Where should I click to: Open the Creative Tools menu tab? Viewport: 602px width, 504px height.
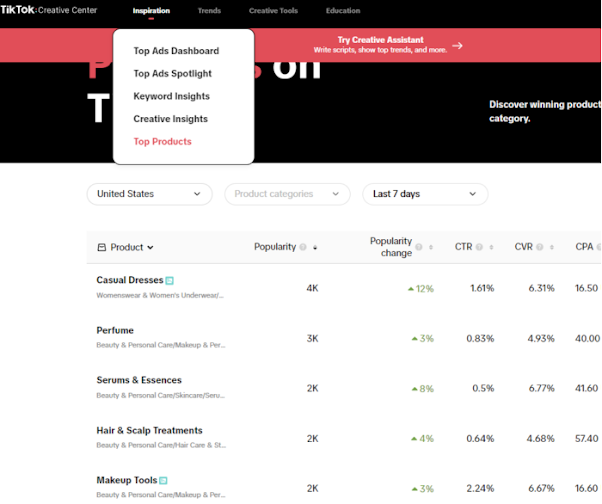point(273,11)
